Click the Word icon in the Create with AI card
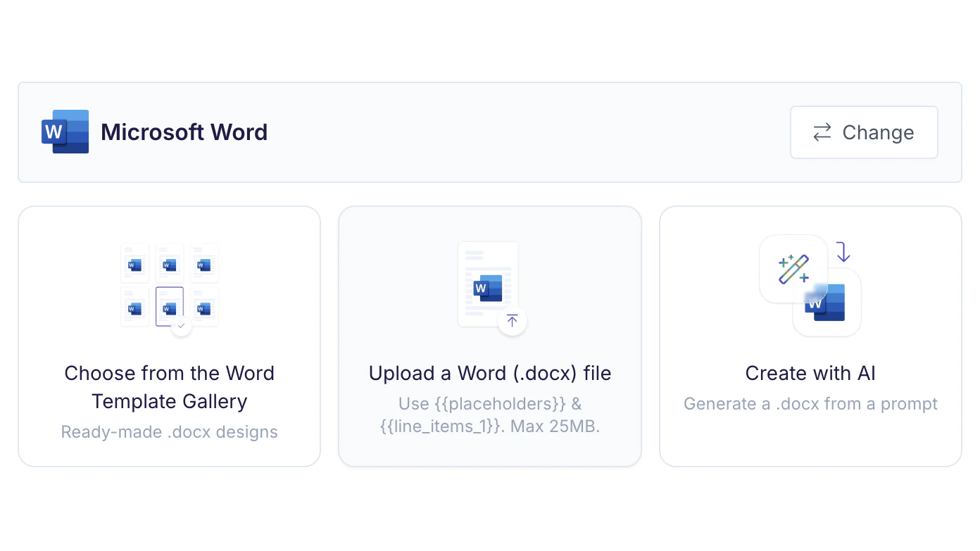The width and height of the screenshot is (980, 551). 825,303
